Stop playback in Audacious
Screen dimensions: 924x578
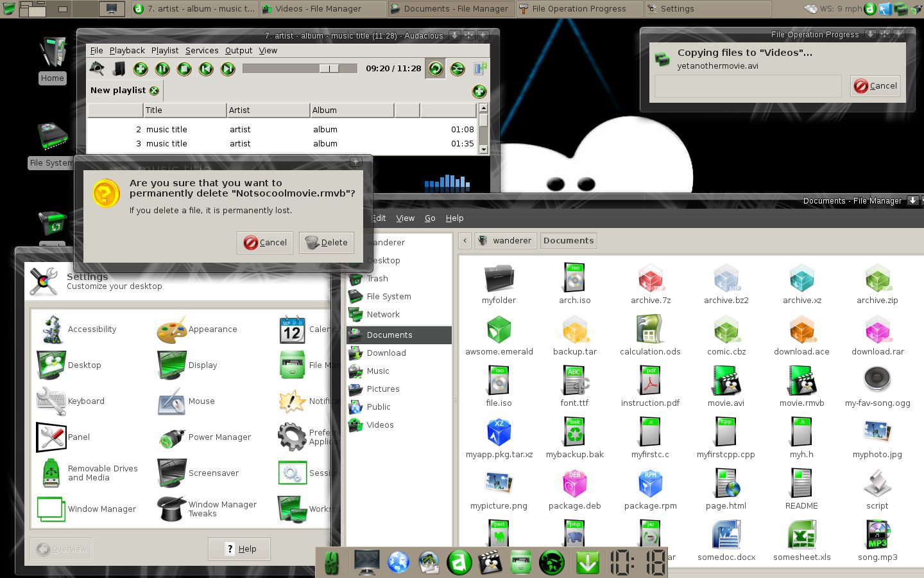coord(184,69)
